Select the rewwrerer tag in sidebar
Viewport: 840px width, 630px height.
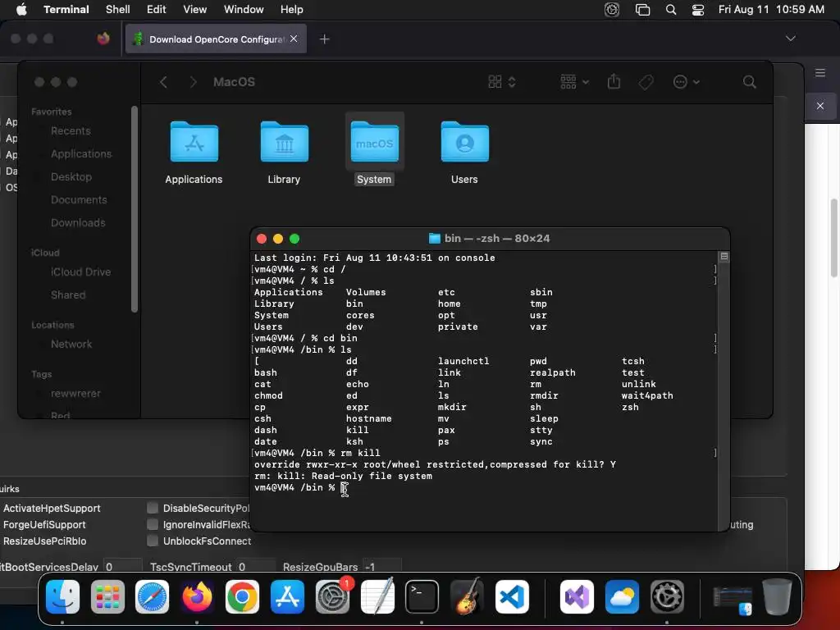point(75,393)
